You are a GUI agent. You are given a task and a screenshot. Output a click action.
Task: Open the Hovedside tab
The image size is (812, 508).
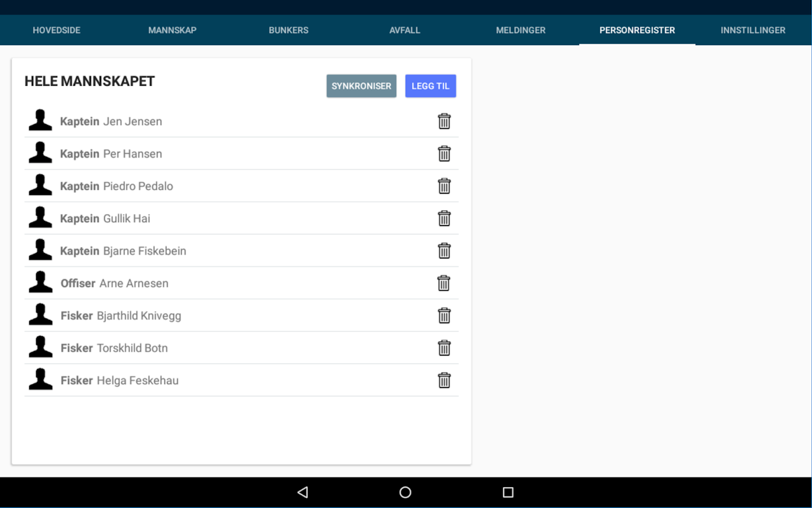57,30
